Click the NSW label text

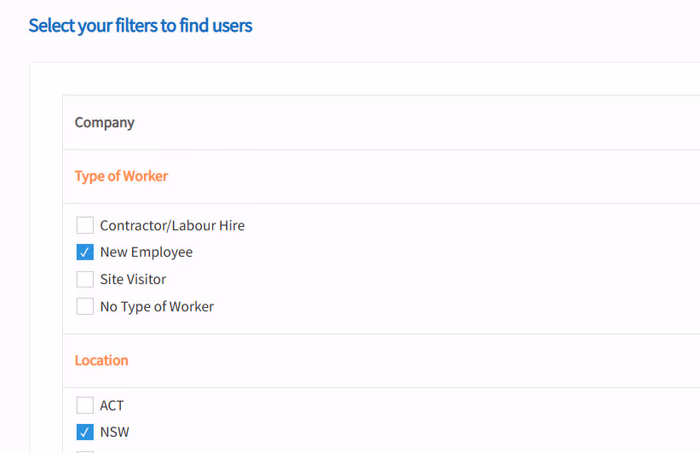click(x=115, y=432)
